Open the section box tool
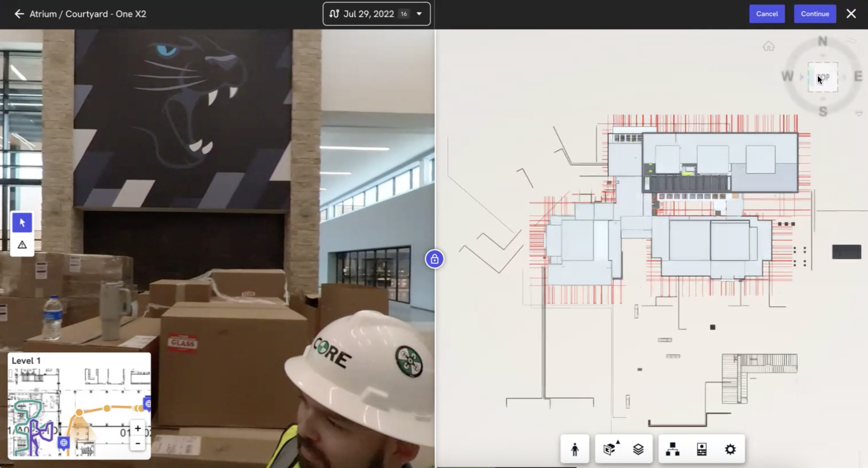868x468 pixels. [x=609, y=449]
